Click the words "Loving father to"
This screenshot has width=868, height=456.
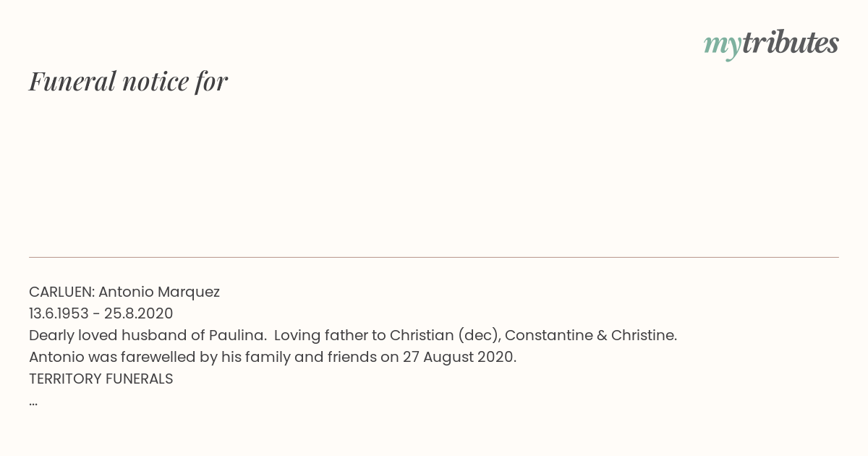pos(330,335)
